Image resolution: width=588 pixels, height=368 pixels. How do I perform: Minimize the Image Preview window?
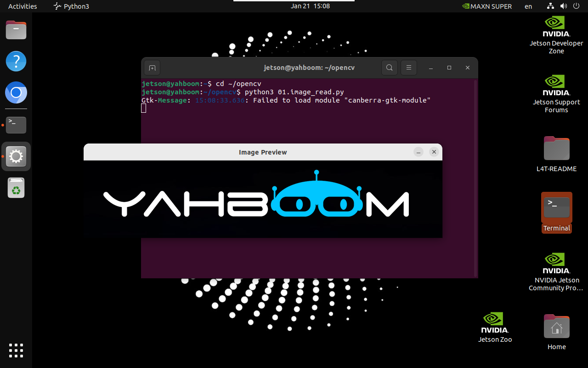(x=418, y=152)
